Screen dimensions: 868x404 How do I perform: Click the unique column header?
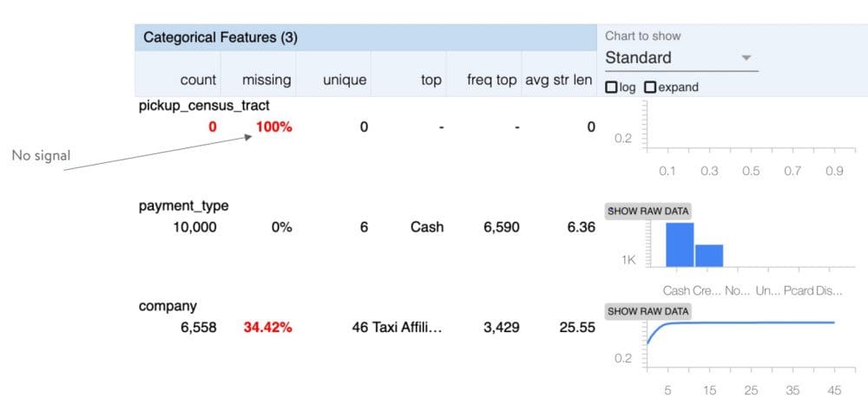click(x=345, y=80)
